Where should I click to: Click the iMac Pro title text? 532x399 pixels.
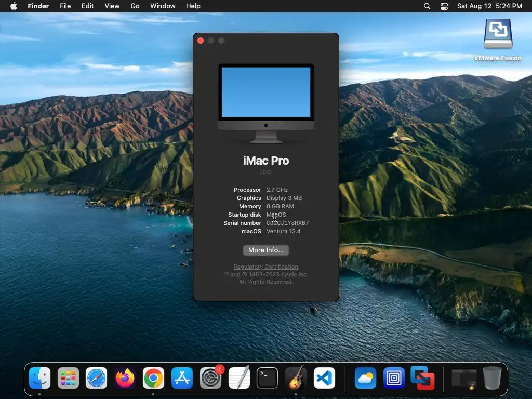tap(265, 161)
